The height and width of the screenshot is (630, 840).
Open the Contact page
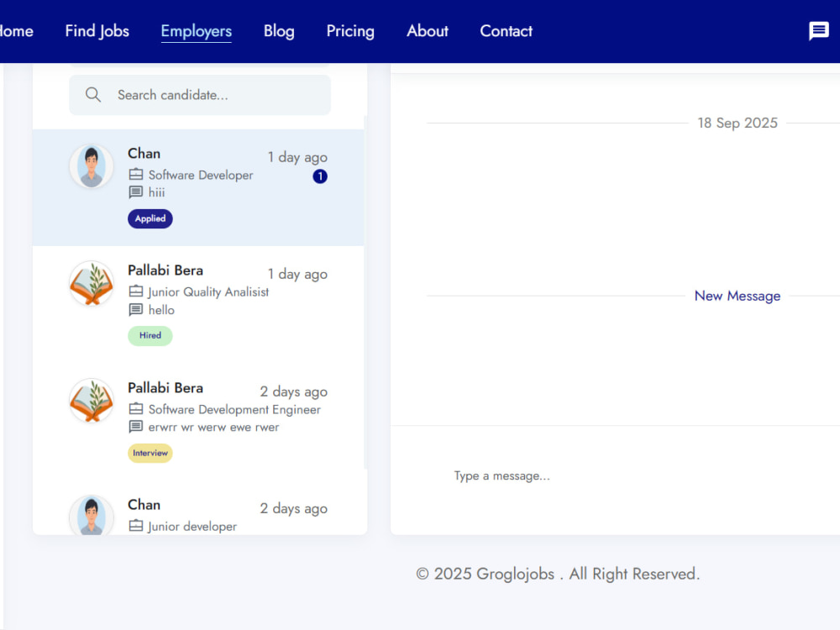tap(507, 31)
